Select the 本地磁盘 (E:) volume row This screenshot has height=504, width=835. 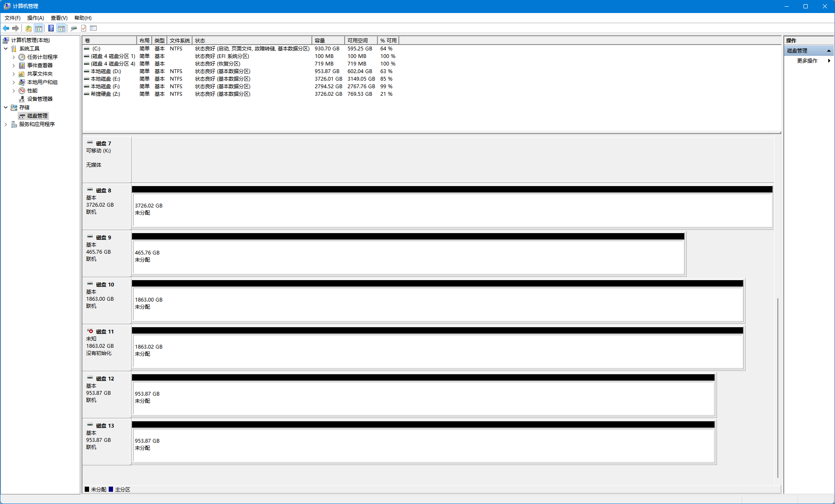(x=241, y=79)
